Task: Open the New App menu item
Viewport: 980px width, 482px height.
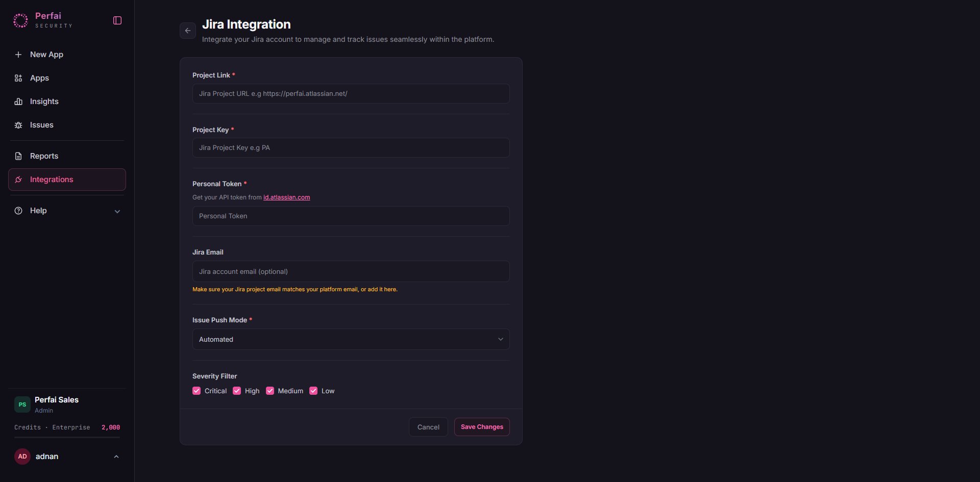Action: click(67, 55)
